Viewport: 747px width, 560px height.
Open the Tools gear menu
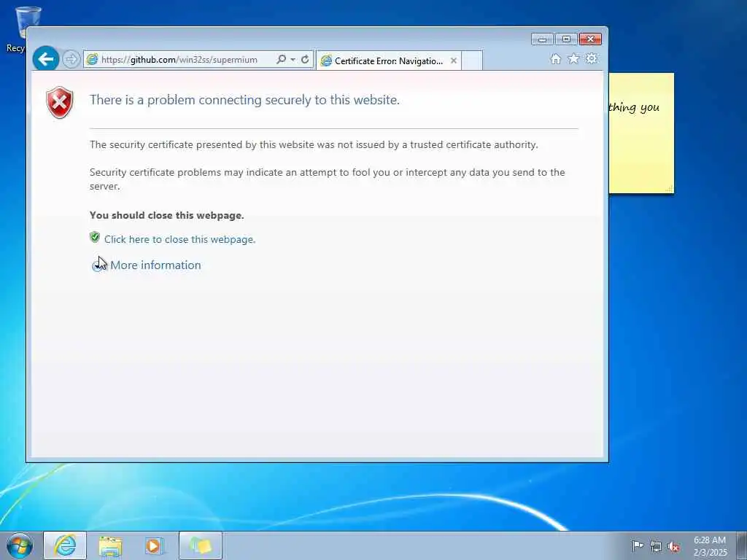591,58
